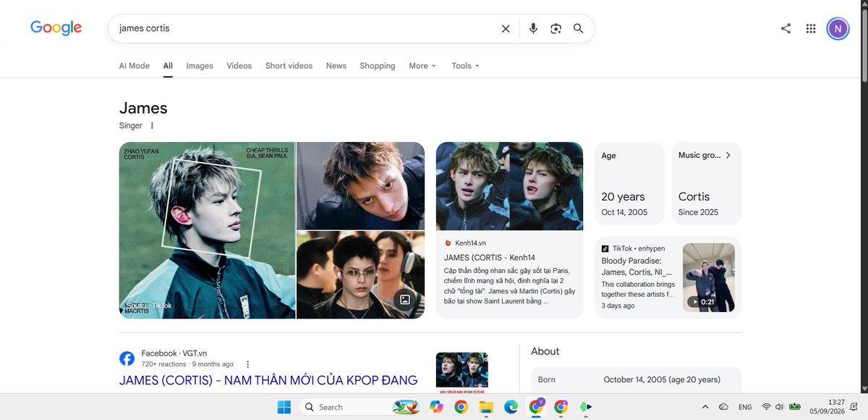
Task: Open Google Lens image search icon
Action: click(556, 28)
